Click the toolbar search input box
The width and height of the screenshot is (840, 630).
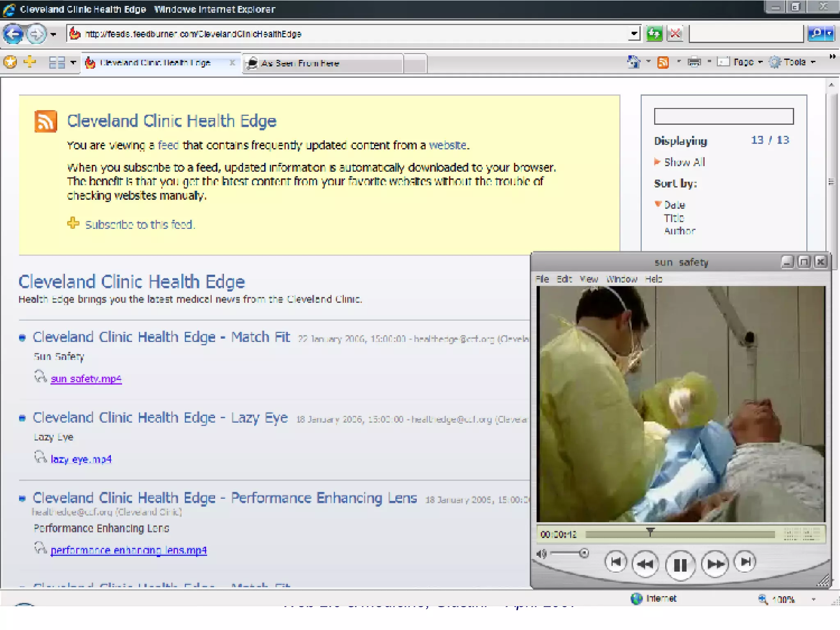pos(746,34)
